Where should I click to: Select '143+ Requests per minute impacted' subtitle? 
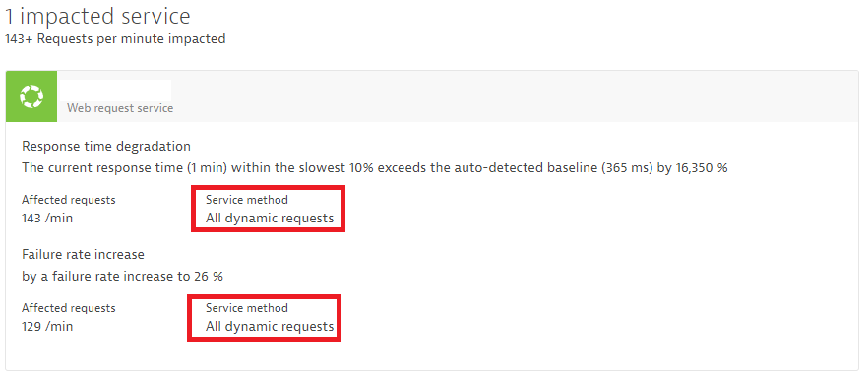(114, 39)
